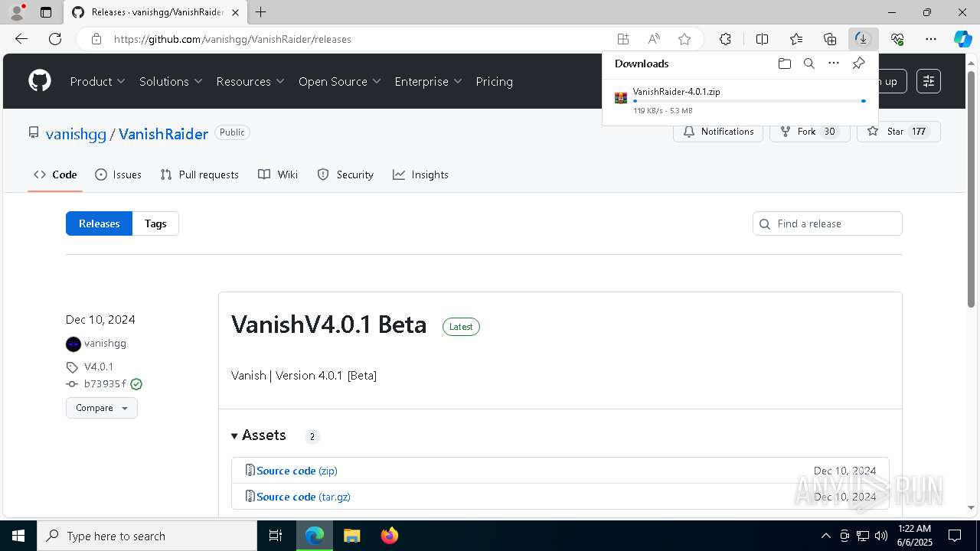Open the Collections icon
Screen dimensions: 980x551
point(830,39)
